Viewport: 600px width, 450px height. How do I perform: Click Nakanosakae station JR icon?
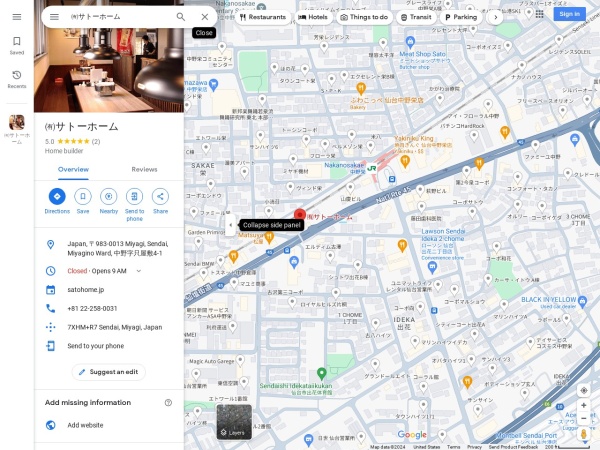point(372,168)
